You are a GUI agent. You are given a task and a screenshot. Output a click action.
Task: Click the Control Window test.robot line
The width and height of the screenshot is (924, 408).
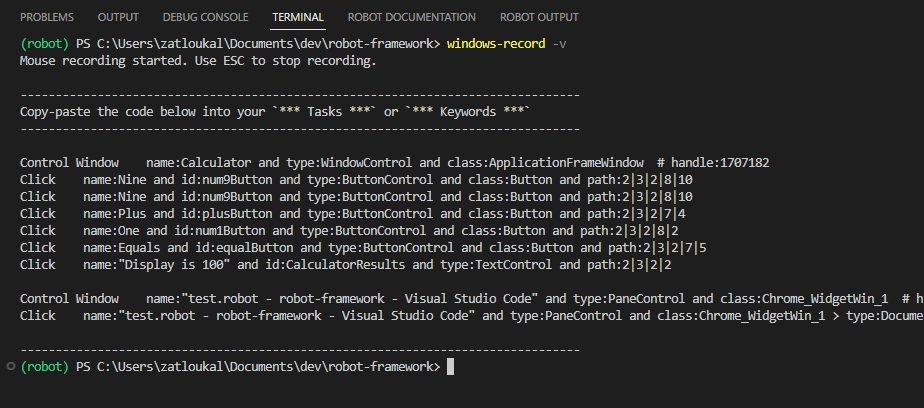pyautogui.click(x=400, y=298)
